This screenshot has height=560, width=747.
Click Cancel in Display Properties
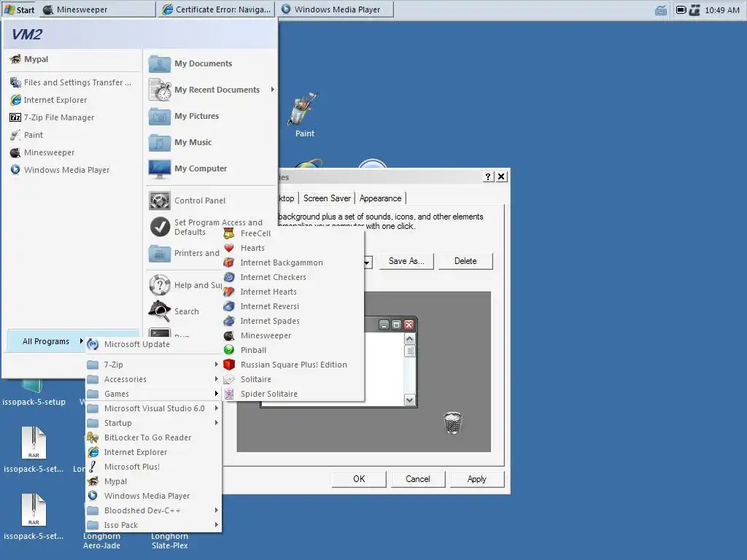click(418, 479)
